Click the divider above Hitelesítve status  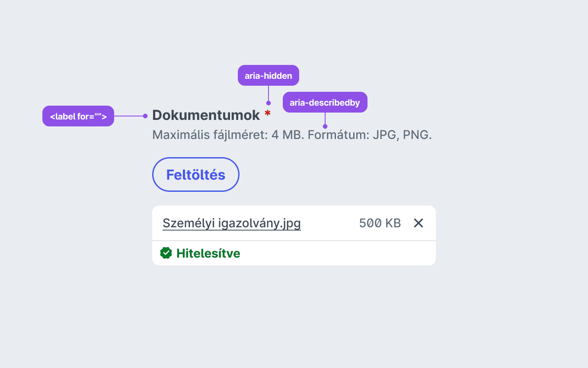pyautogui.click(x=294, y=241)
